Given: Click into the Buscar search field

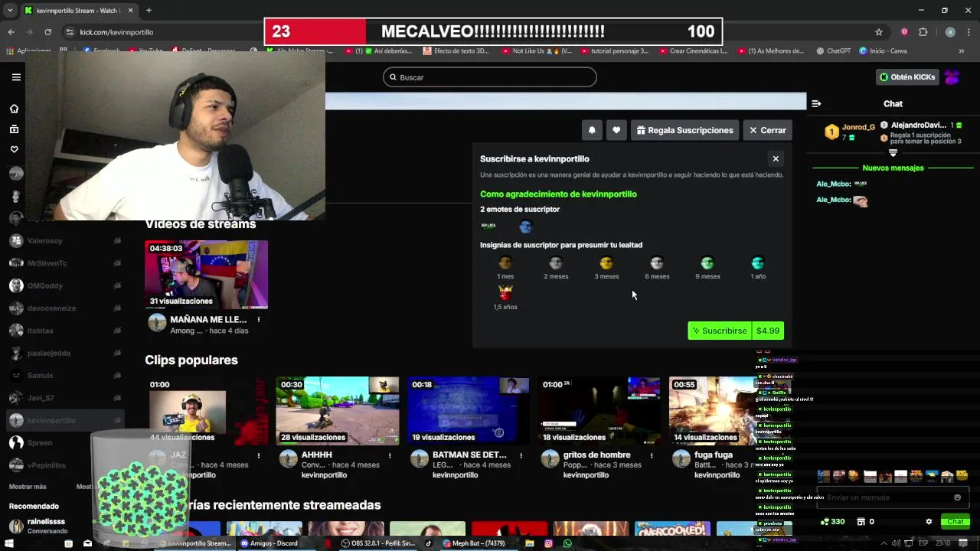Looking at the screenshot, I should [490, 77].
